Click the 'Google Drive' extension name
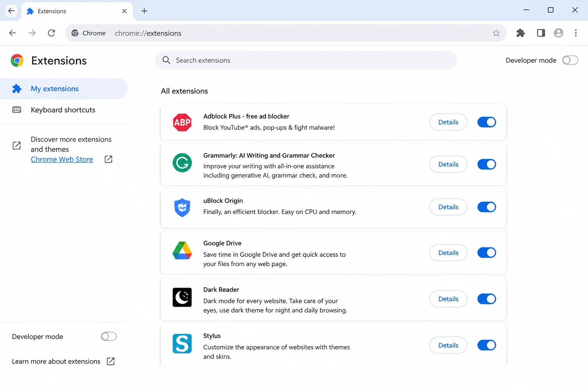This screenshot has width=588, height=392. 222,243
